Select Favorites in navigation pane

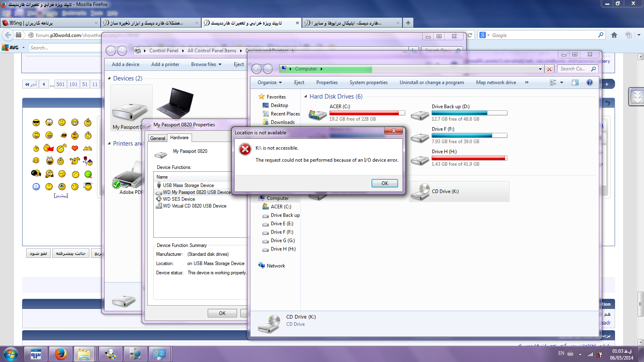pos(276,97)
